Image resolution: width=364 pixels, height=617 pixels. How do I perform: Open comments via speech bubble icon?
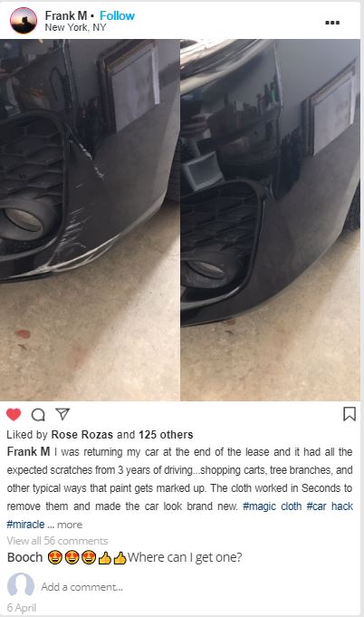38,415
